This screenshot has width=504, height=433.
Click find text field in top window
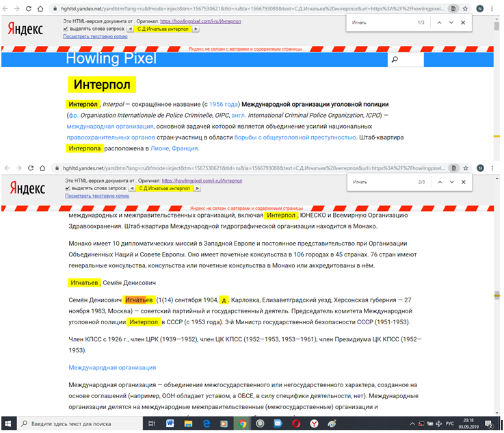381,23
